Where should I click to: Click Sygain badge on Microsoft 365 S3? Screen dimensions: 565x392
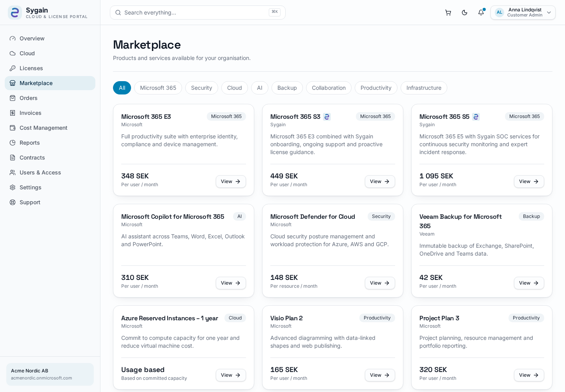(327, 117)
